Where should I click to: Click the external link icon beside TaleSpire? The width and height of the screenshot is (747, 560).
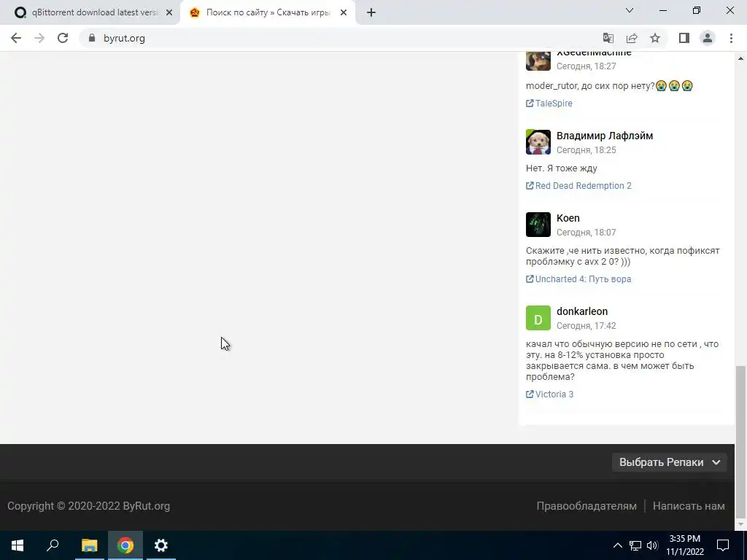coord(530,104)
